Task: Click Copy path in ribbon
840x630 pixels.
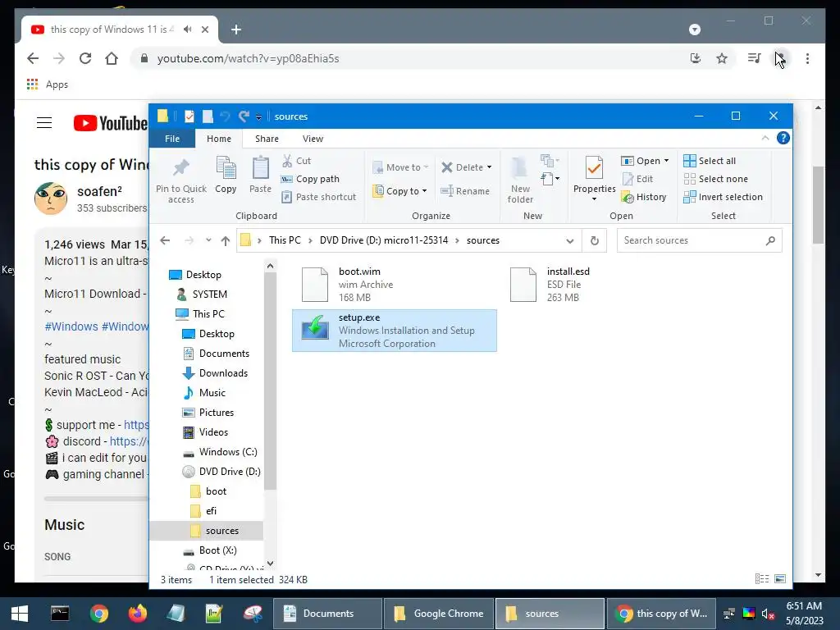Action: click(x=310, y=179)
